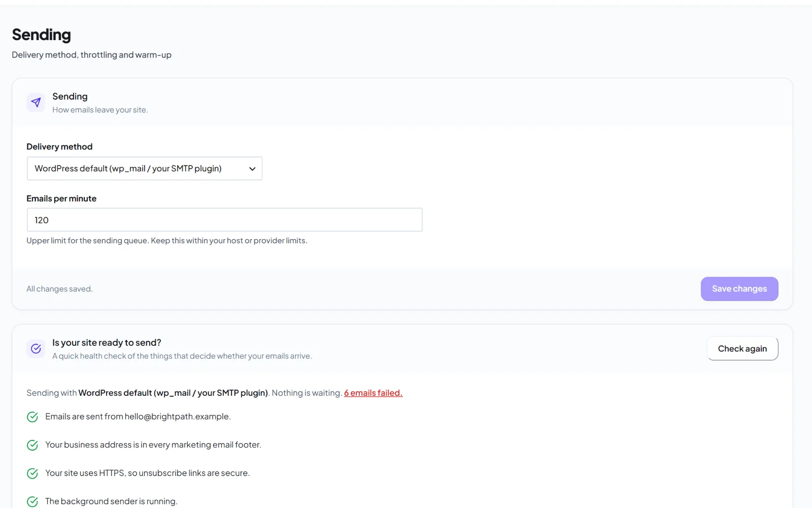Click the 'How emails leave your site.' subtitle
Viewport: 812px width, 508px height.
click(100, 110)
